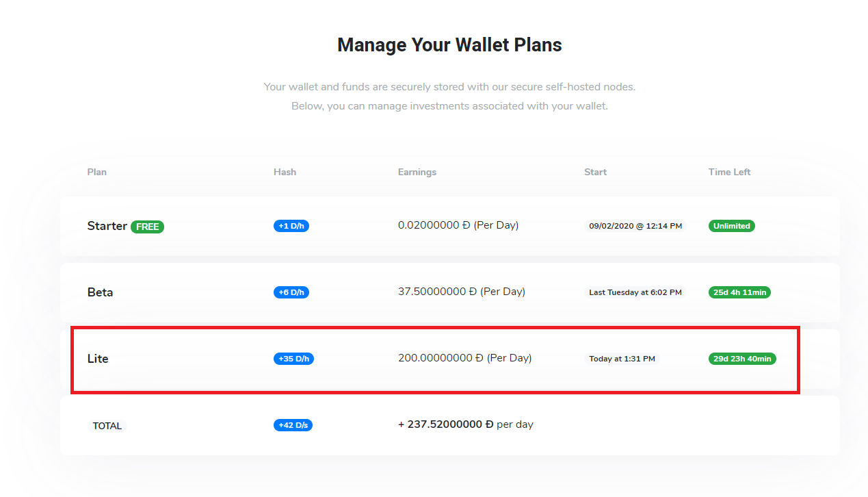Click the Time Left column header
The width and height of the screenshot is (868, 497).
pyautogui.click(x=729, y=172)
